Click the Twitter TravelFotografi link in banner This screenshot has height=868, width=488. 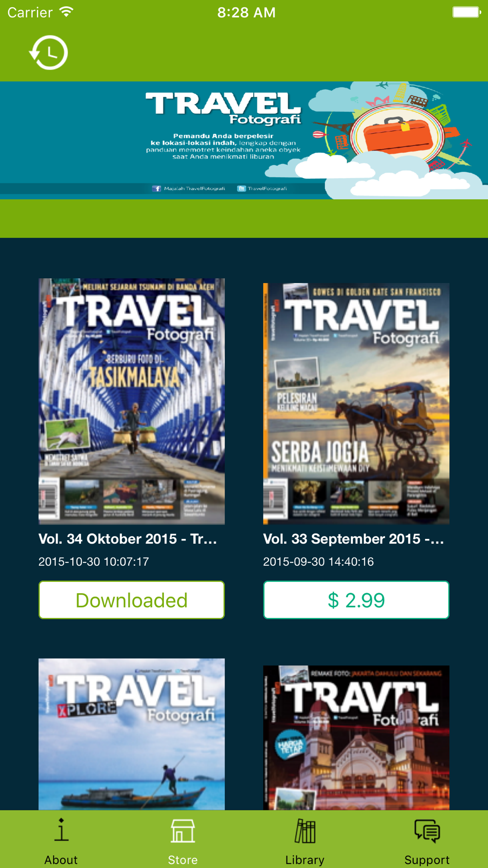[262, 188]
